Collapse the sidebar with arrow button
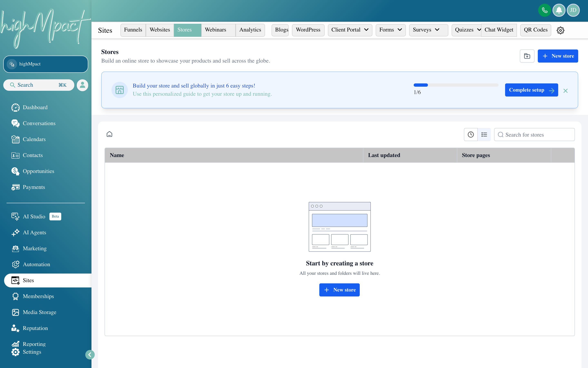588x368 pixels. (90, 355)
